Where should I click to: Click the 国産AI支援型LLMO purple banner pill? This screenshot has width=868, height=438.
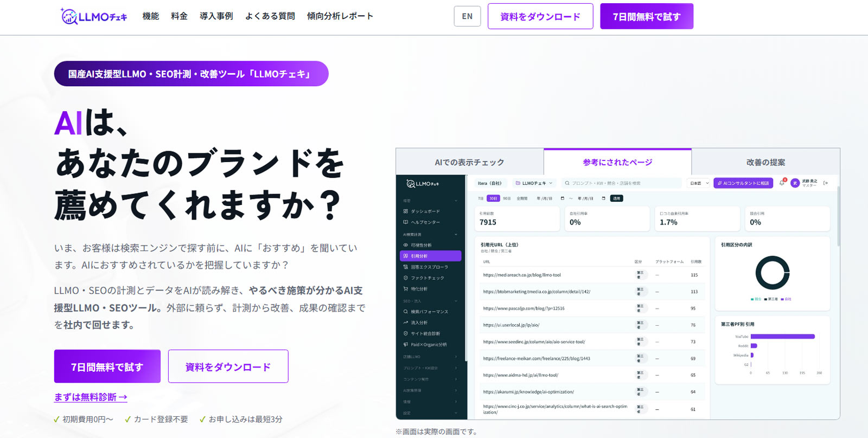point(191,74)
